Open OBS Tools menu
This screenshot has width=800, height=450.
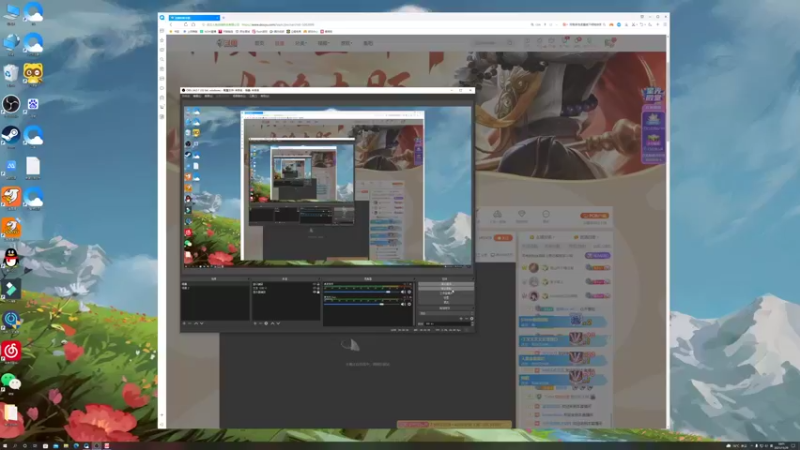(x=253, y=96)
